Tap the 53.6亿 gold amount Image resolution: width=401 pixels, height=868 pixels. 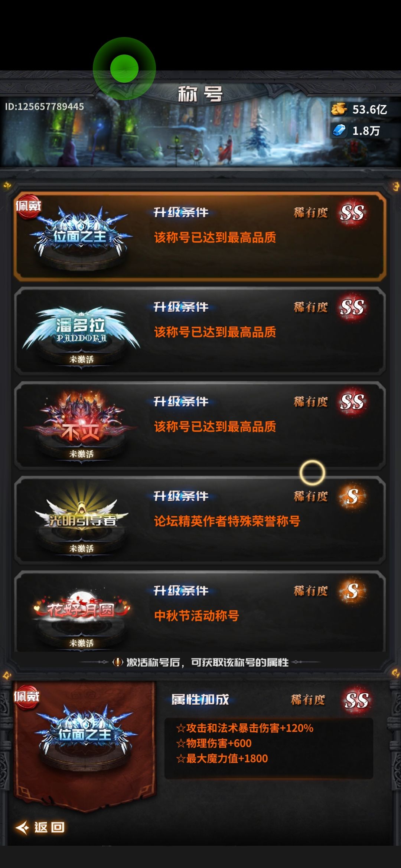tap(370, 109)
